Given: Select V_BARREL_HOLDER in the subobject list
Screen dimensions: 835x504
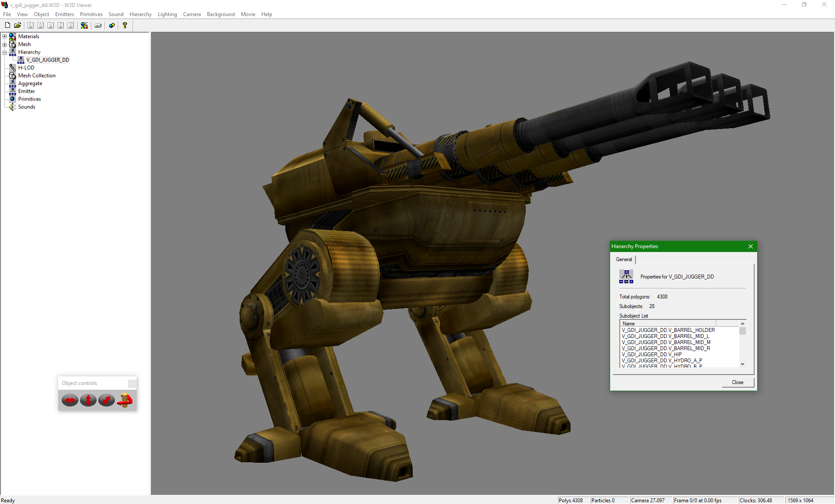Looking at the screenshot, I should pos(668,330).
